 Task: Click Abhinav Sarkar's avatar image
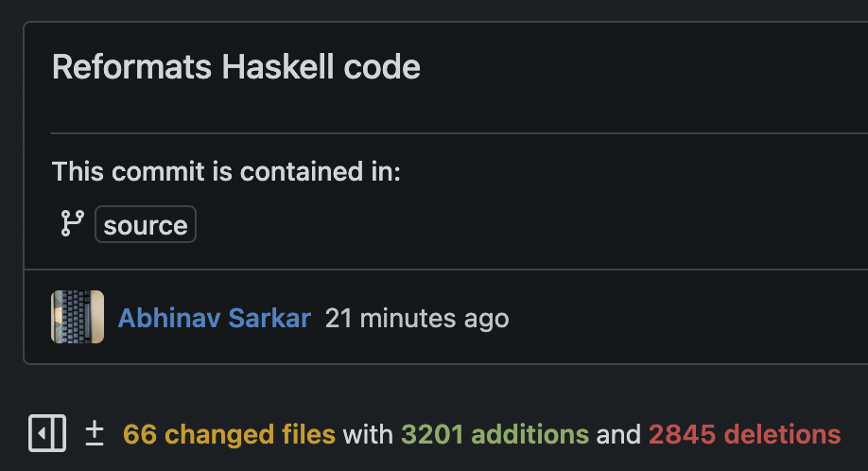(78, 317)
